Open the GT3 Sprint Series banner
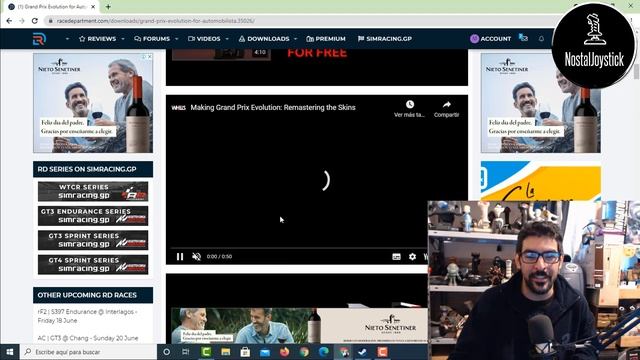Screen dimensions: 640x360 [93, 240]
